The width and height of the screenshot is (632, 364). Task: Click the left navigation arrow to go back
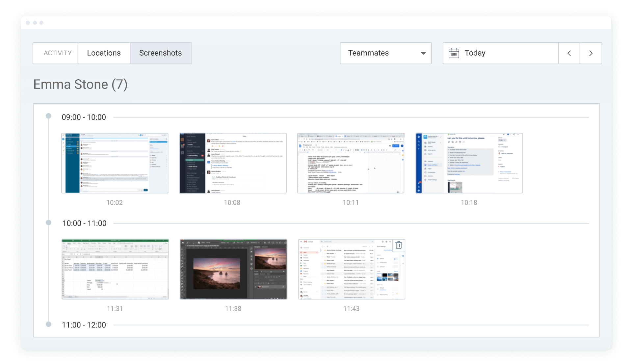coord(569,53)
